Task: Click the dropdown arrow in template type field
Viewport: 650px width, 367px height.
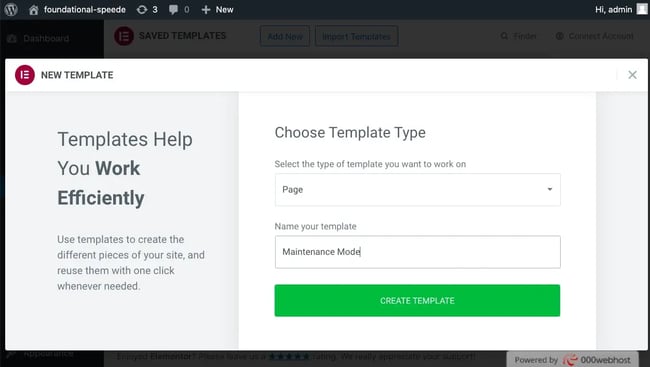Action: click(x=550, y=189)
